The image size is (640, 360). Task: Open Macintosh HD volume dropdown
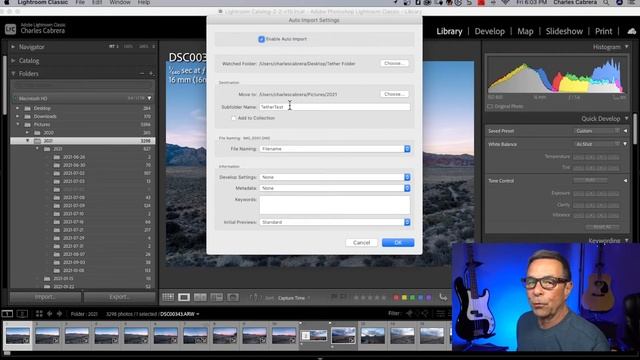pos(149,98)
